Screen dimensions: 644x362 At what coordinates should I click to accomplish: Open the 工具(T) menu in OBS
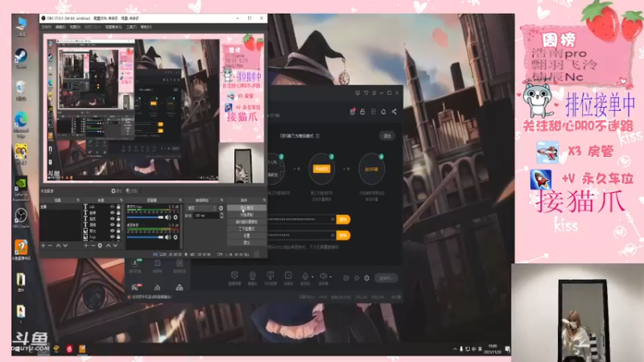click(131, 27)
